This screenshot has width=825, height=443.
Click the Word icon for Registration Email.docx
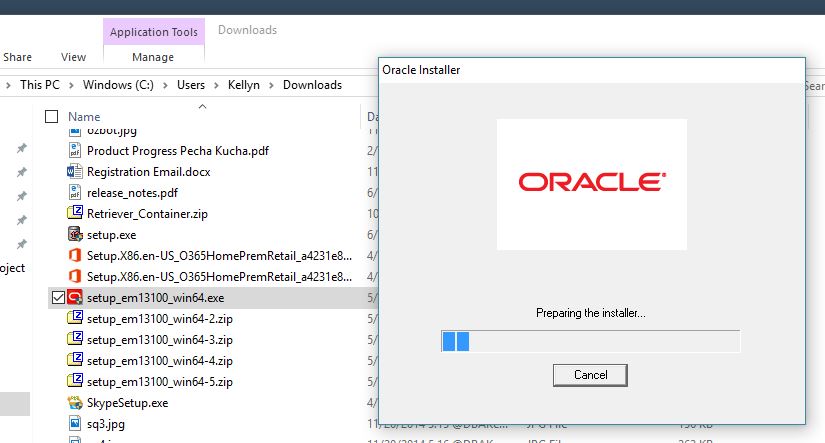[75, 172]
